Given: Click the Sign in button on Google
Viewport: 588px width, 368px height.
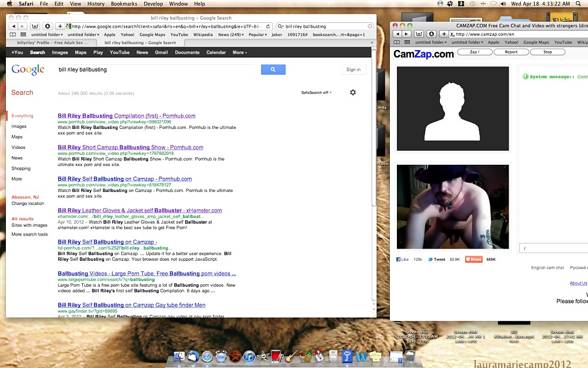Looking at the screenshot, I should (353, 69).
